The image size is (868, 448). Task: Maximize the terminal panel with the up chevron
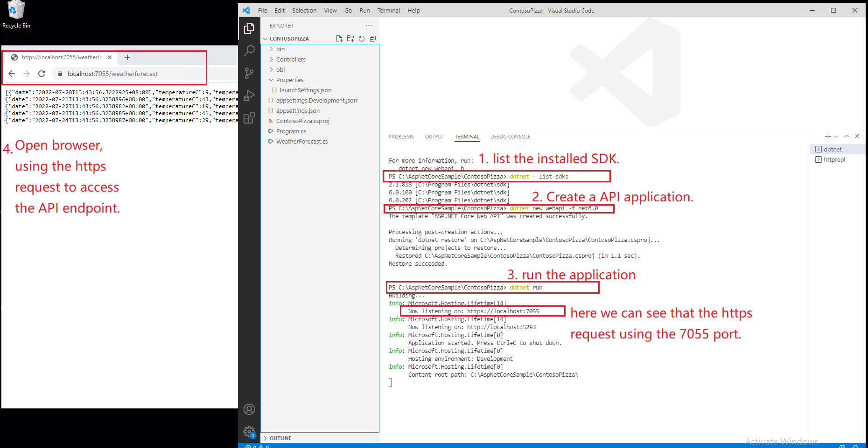click(x=847, y=137)
